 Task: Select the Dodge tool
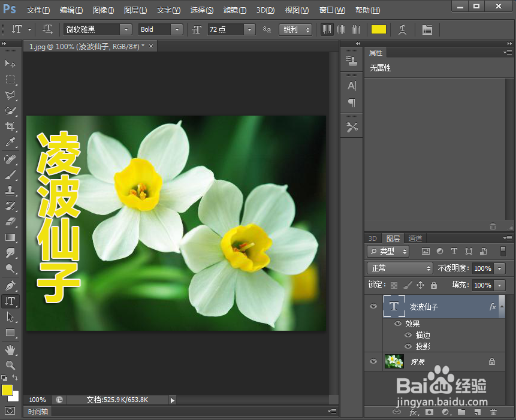click(10, 268)
